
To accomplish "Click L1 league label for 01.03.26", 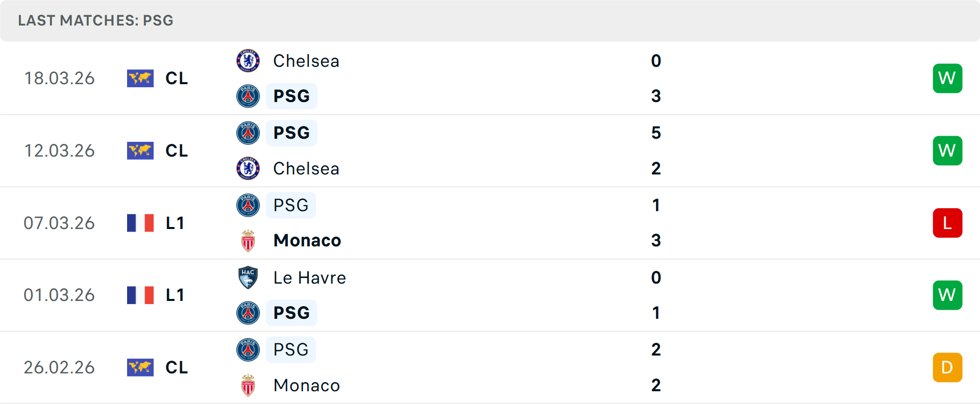I will pos(175,295).
